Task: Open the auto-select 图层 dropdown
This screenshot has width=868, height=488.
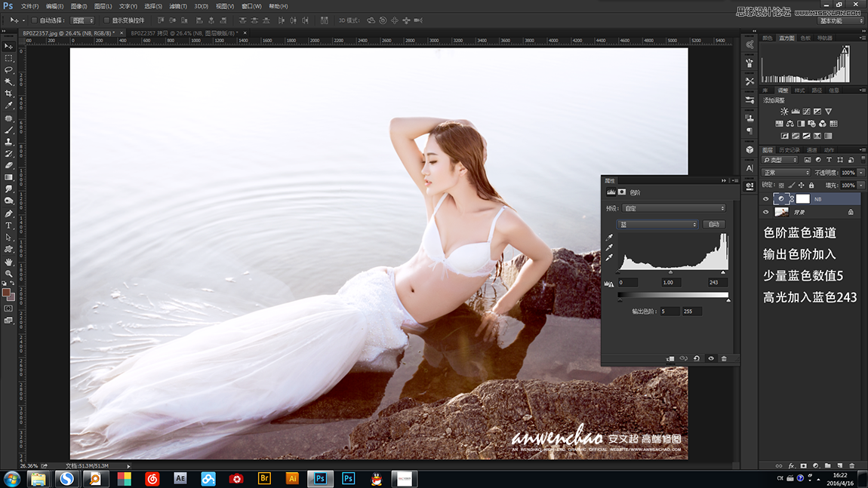Action: coord(82,20)
